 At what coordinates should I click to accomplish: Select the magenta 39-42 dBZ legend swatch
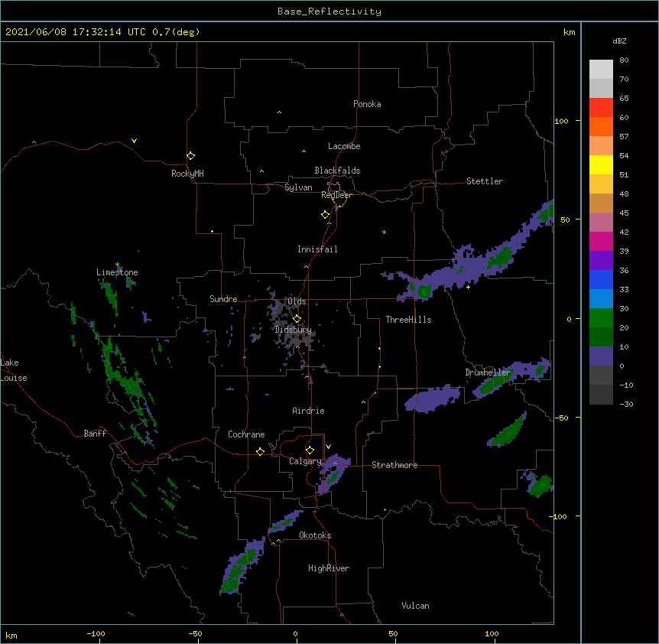[601, 241]
